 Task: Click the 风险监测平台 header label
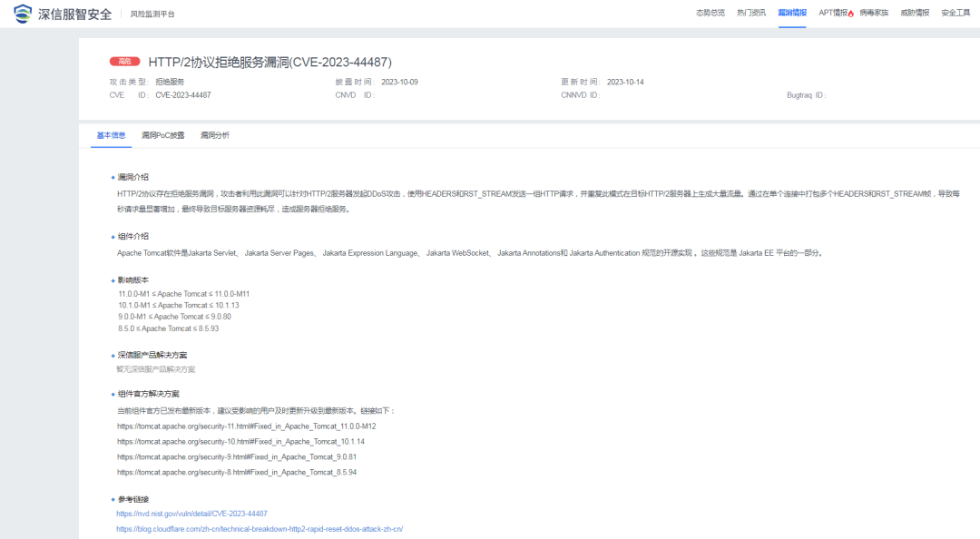point(152,14)
